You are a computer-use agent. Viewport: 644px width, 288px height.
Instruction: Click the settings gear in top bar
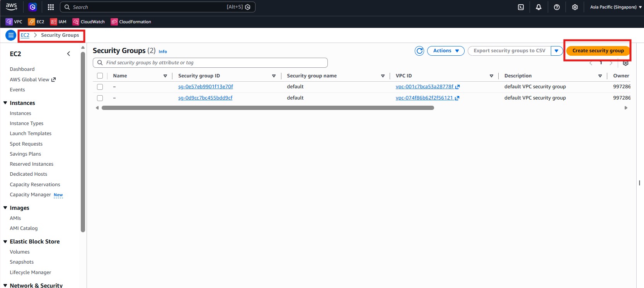[x=575, y=7]
